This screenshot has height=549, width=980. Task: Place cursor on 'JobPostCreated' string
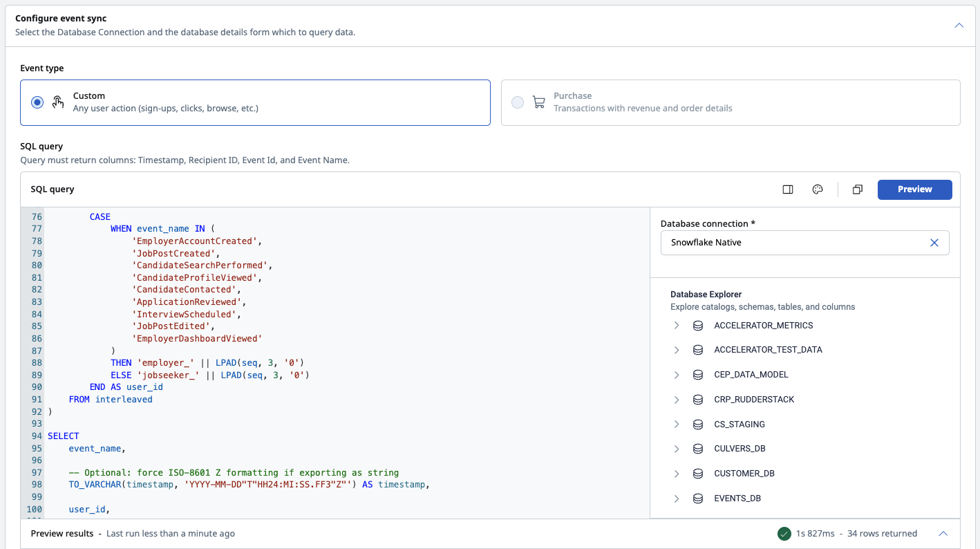coord(173,254)
